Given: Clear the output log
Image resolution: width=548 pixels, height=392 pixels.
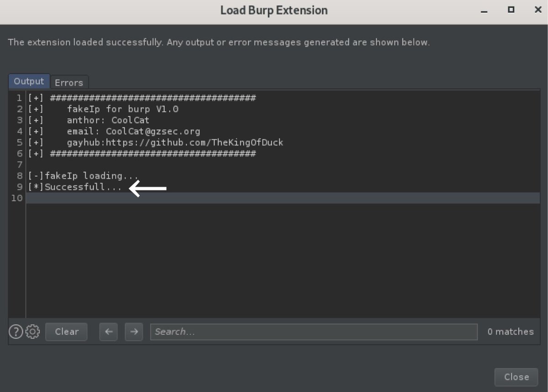Looking at the screenshot, I should (x=67, y=332).
